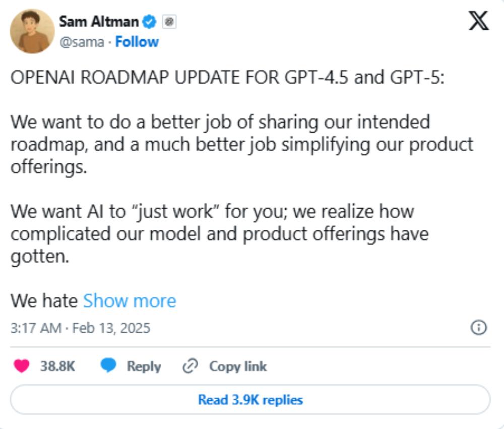Click the info circle icon near the timestamp
Image resolution: width=504 pixels, height=429 pixels.
[478, 328]
